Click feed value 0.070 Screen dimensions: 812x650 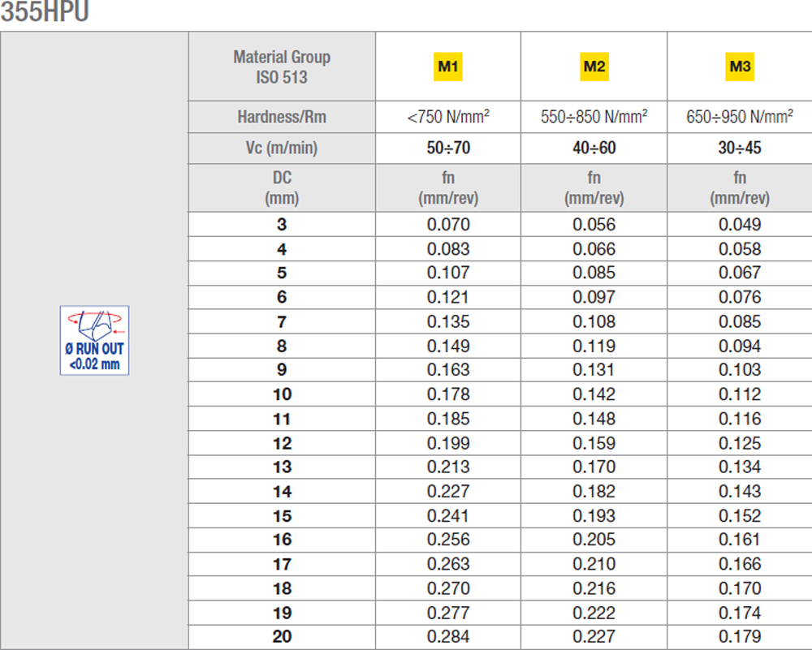coord(448,224)
